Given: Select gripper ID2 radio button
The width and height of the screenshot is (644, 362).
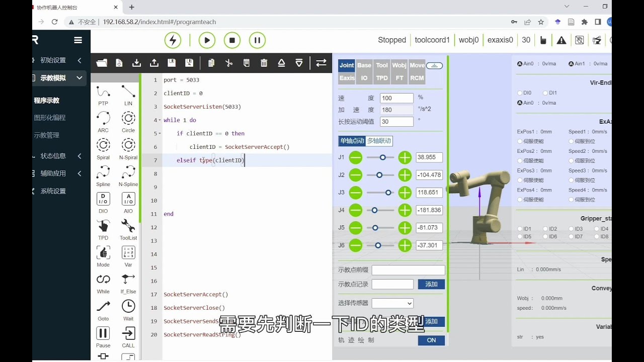Looking at the screenshot, I should 545,229.
